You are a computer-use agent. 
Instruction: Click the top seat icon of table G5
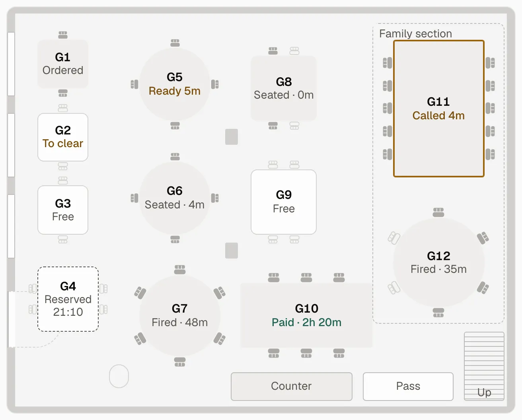[175, 43]
